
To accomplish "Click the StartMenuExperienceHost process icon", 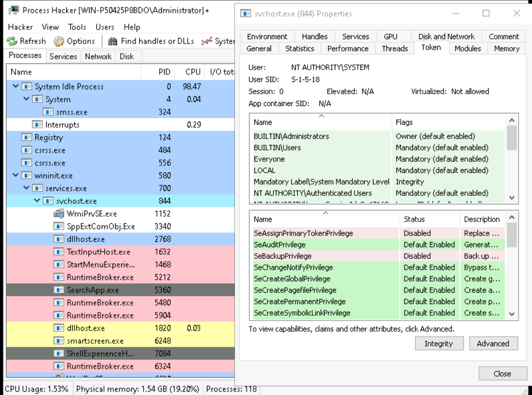I will coord(59,264).
